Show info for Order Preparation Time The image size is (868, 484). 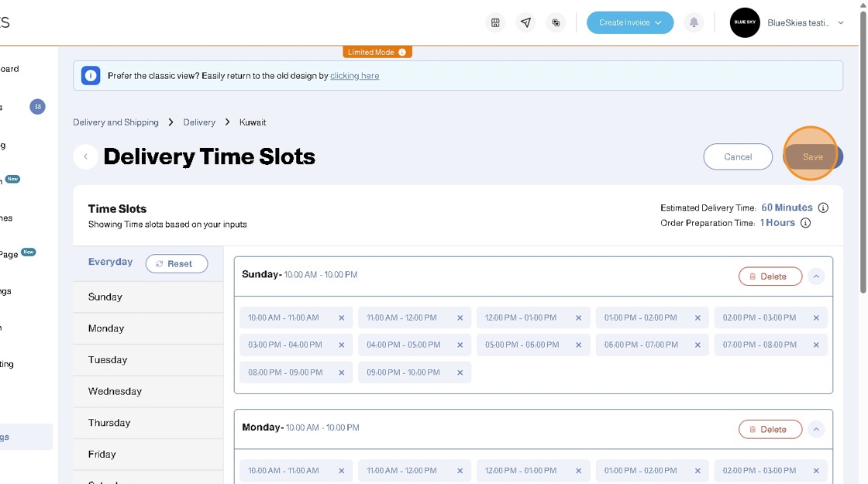pos(805,223)
